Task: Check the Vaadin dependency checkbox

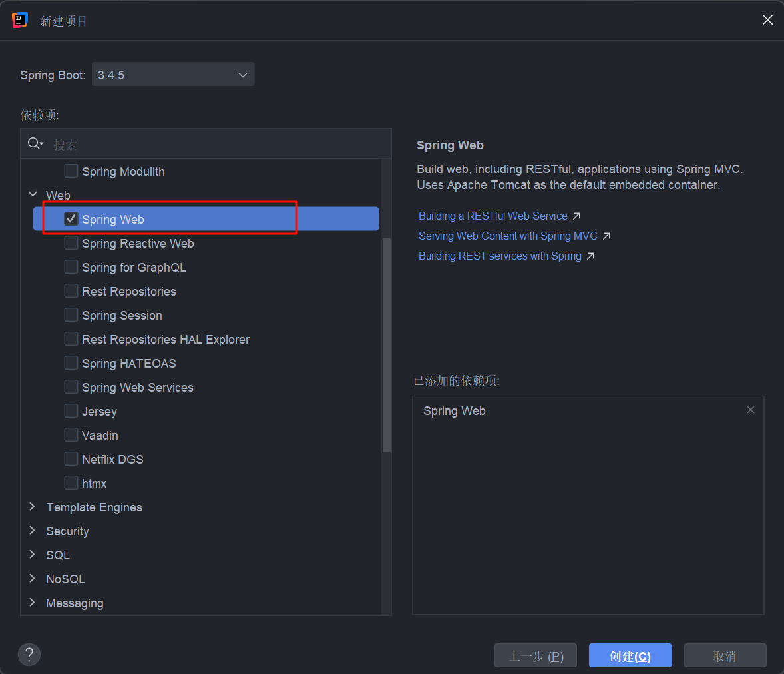Action: (x=71, y=435)
